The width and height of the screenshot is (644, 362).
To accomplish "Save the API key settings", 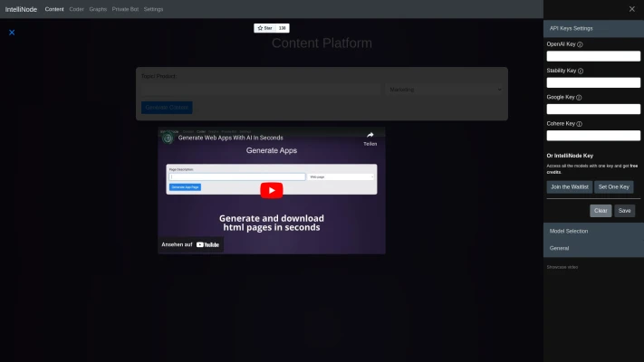I will coord(624,211).
